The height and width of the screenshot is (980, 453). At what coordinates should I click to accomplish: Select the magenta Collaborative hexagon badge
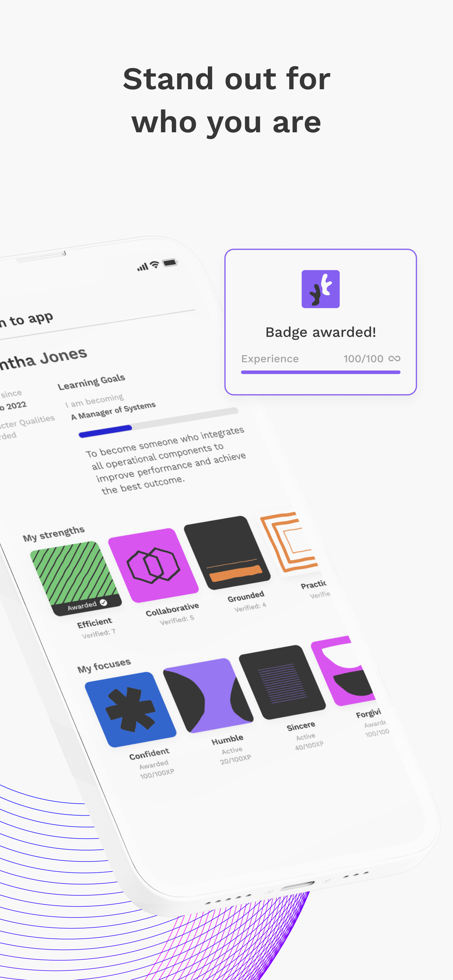[x=153, y=565]
